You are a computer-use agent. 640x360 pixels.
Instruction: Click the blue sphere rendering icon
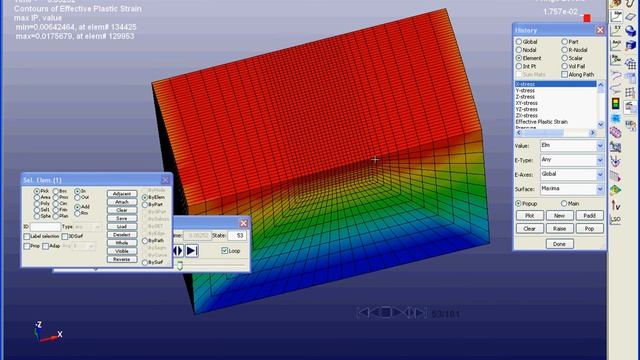(x=631, y=31)
